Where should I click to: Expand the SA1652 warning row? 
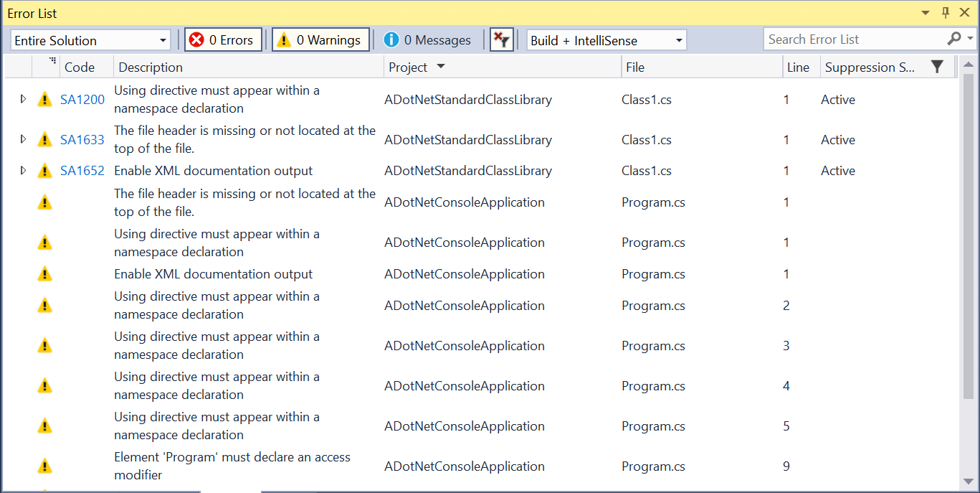point(22,171)
